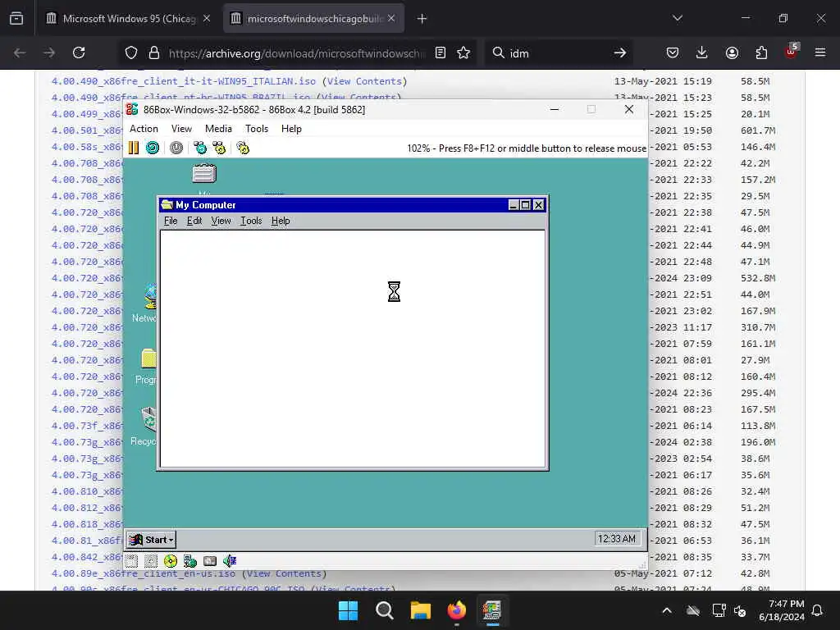Open the 4.00.501 file link
840x630 pixels.
click(87, 130)
